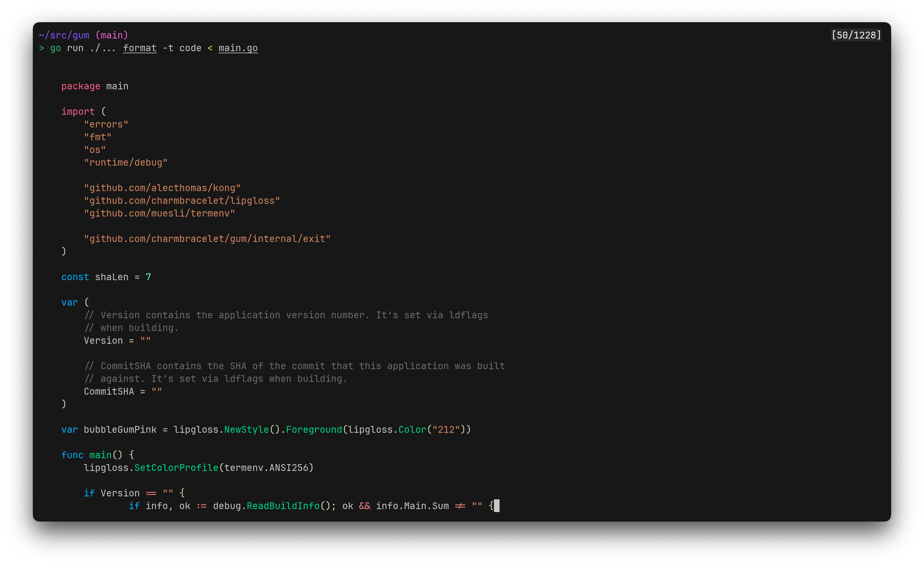Click the debug.ReadBuildInfo() function call
This screenshot has height=565, width=924.
[272, 506]
